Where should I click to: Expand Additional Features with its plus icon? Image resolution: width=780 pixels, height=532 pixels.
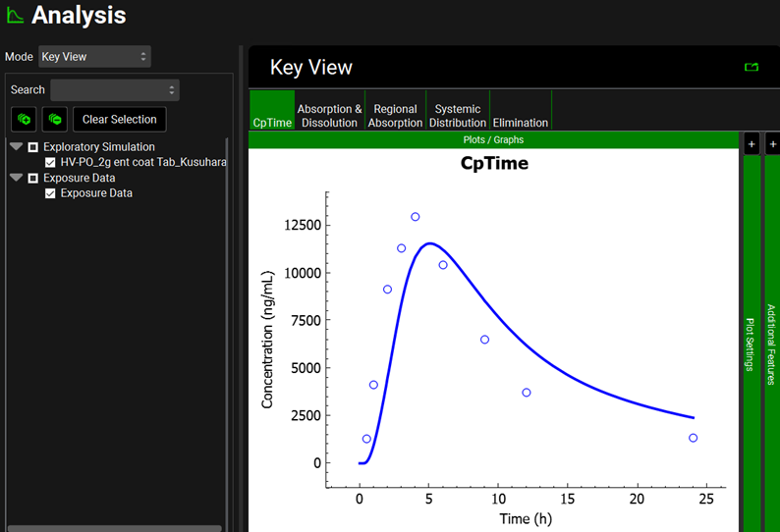pyautogui.click(x=771, y=144)
